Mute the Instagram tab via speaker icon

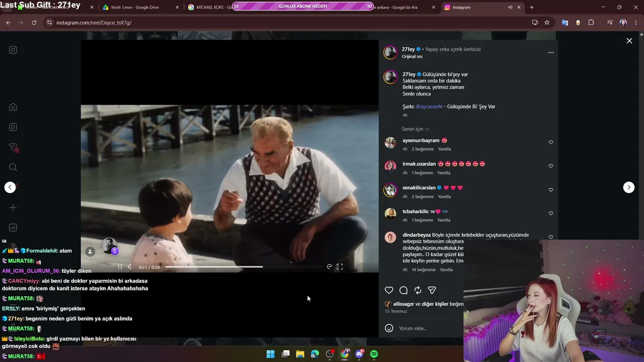(510, 8)
